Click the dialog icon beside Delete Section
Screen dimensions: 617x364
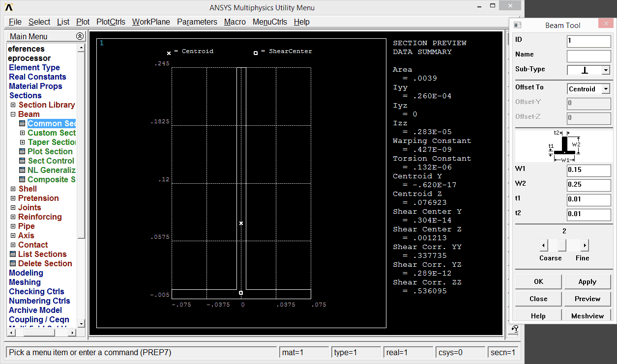13,264
